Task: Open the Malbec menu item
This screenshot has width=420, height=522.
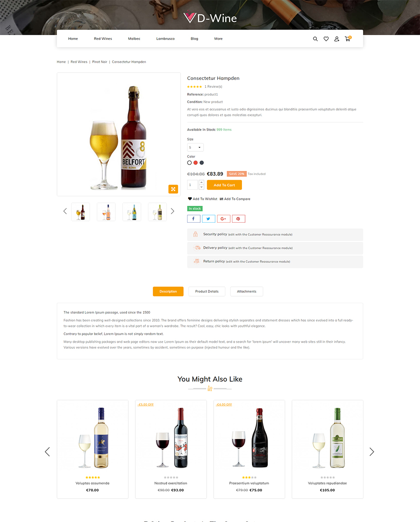Action: pos(134,39)
